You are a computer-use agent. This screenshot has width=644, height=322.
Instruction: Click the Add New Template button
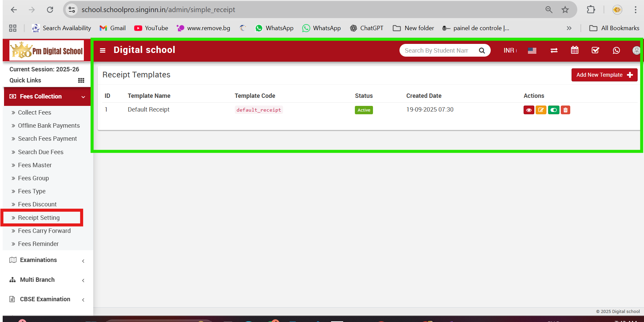point(604,75)
